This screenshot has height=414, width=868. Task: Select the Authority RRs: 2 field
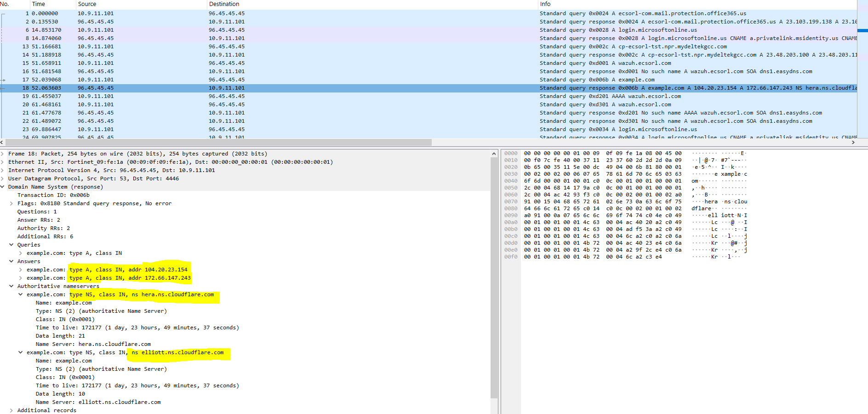44,228
